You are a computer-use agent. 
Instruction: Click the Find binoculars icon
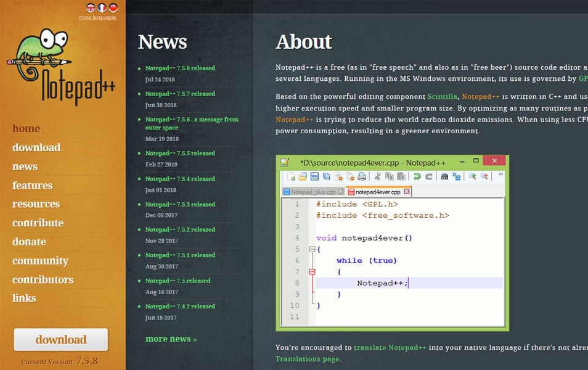click(x=445, y=176)
